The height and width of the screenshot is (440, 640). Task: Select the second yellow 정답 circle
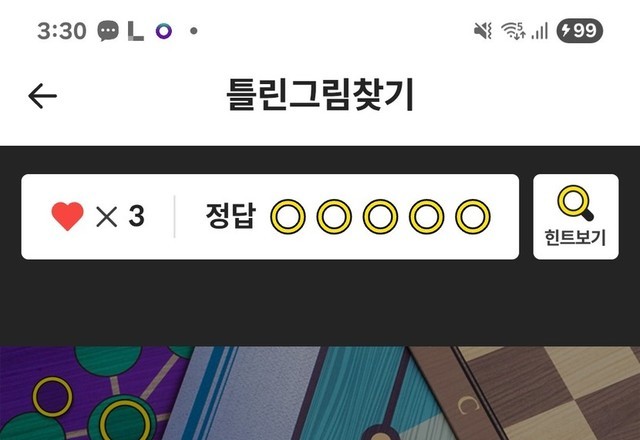click(x=334, y=217)
